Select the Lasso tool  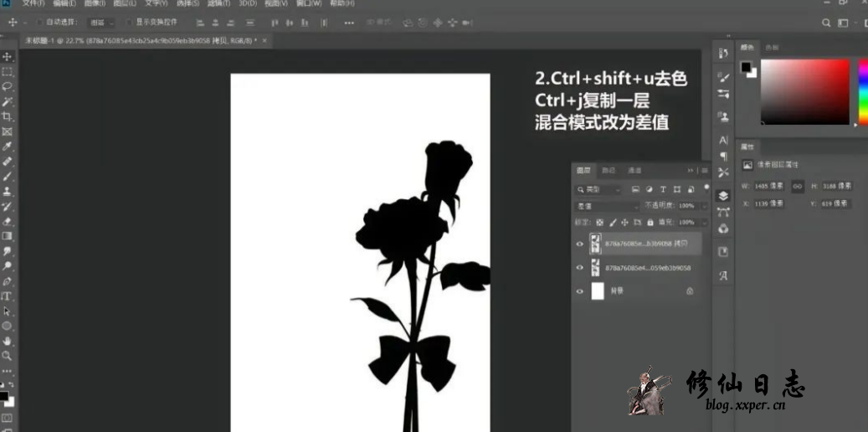(x=7, y=86)
